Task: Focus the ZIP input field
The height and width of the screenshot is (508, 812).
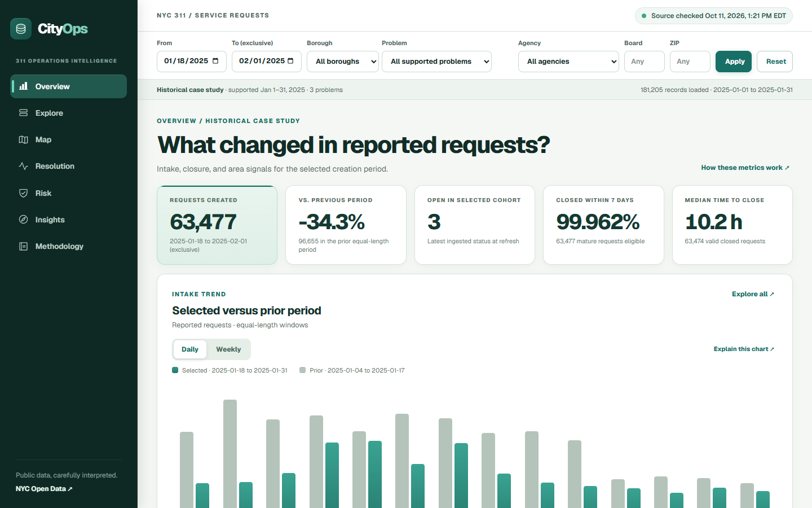Action: pyautogui.click(x=690, y=62)
